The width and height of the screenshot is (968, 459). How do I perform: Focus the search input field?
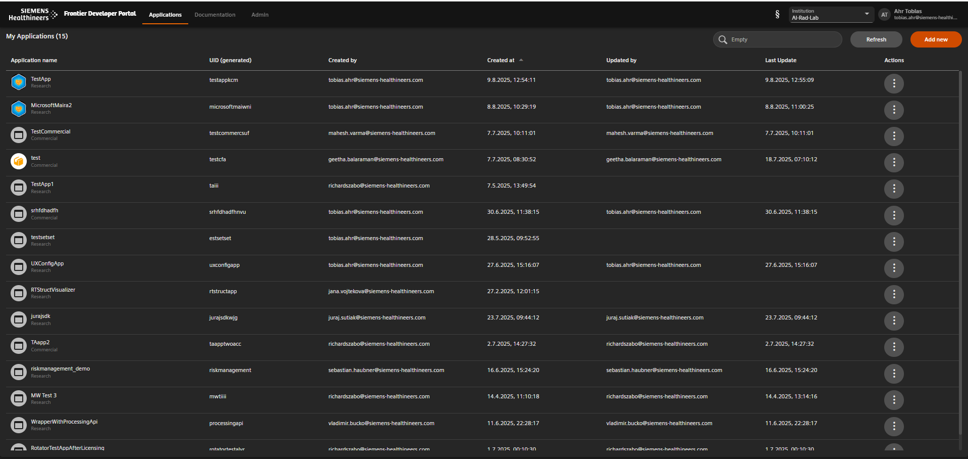pyautogui.click(x=778, y=39)
